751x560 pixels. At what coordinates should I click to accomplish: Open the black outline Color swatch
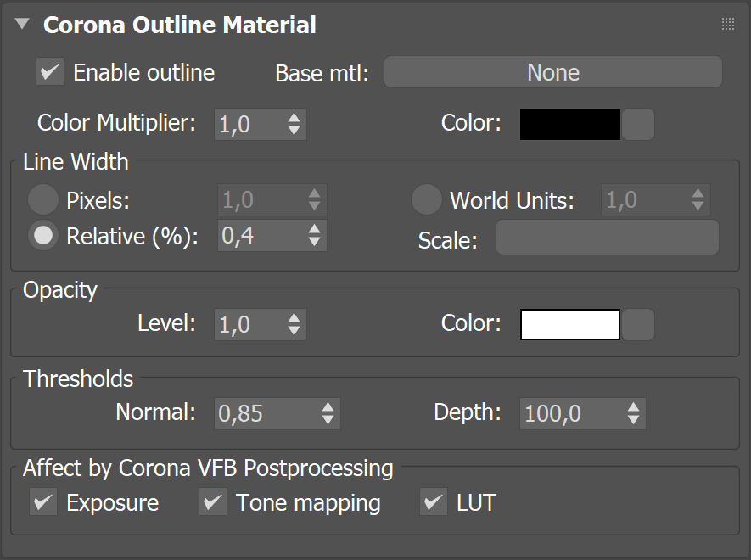tap(570, 124)
